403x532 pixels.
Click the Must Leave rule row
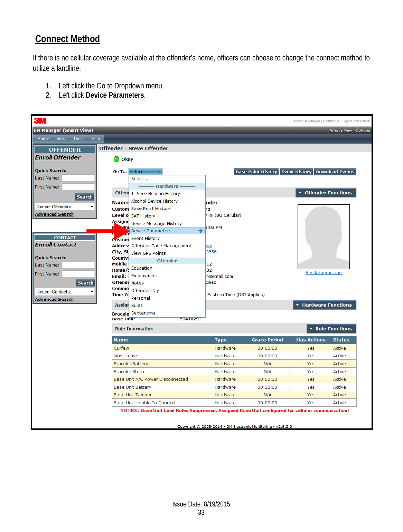[234, 356]
